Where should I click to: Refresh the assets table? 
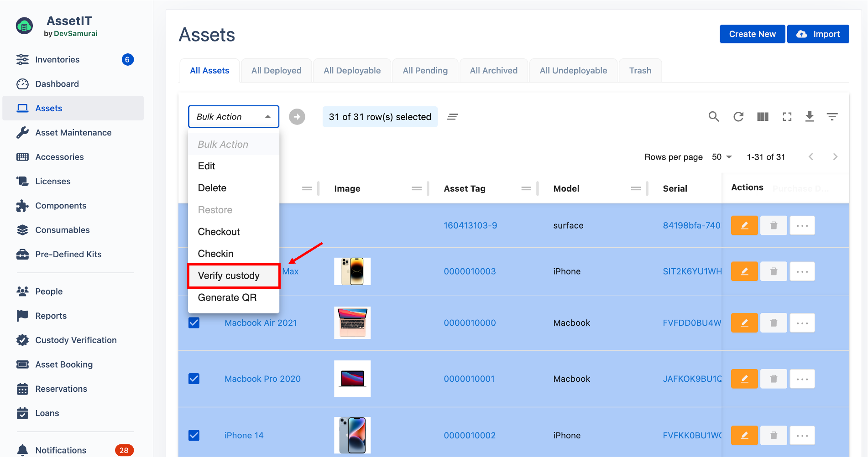(x=738, y=117)
